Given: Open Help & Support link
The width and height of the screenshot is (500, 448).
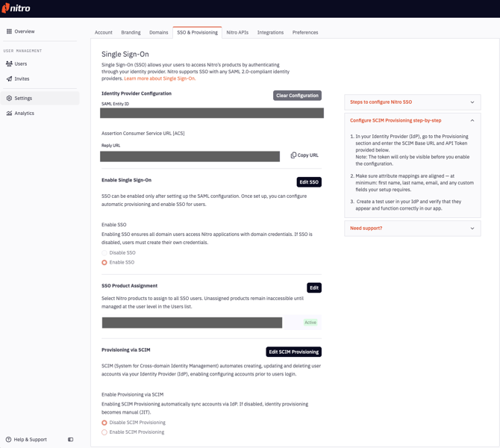Looking at the screenshot, I should point(31,439).
